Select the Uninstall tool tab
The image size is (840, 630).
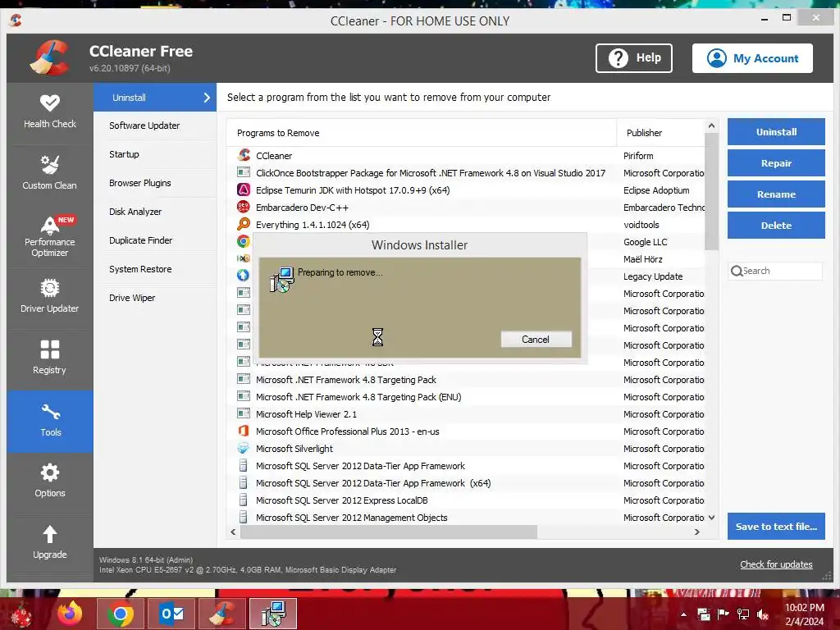[155, 98]
